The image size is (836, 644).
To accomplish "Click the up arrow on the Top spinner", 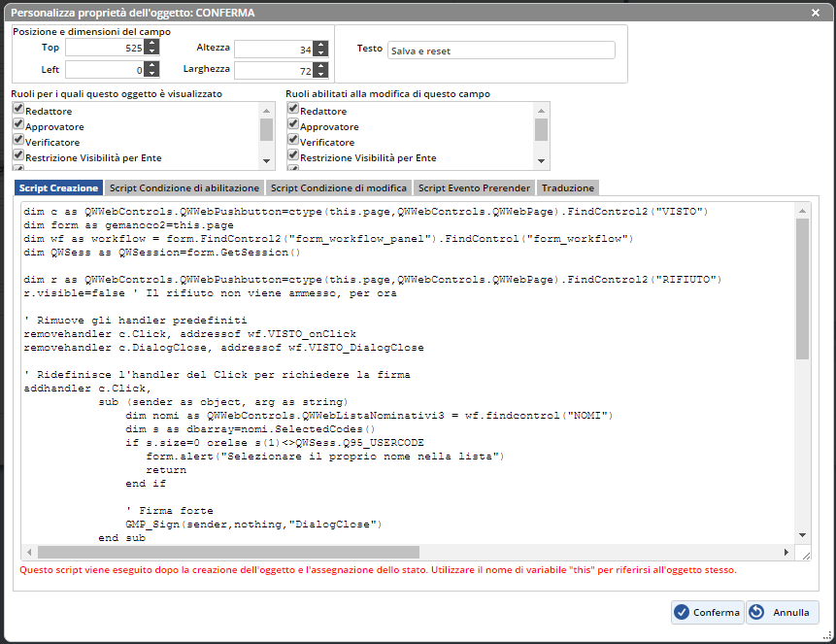I will point(151,43).
